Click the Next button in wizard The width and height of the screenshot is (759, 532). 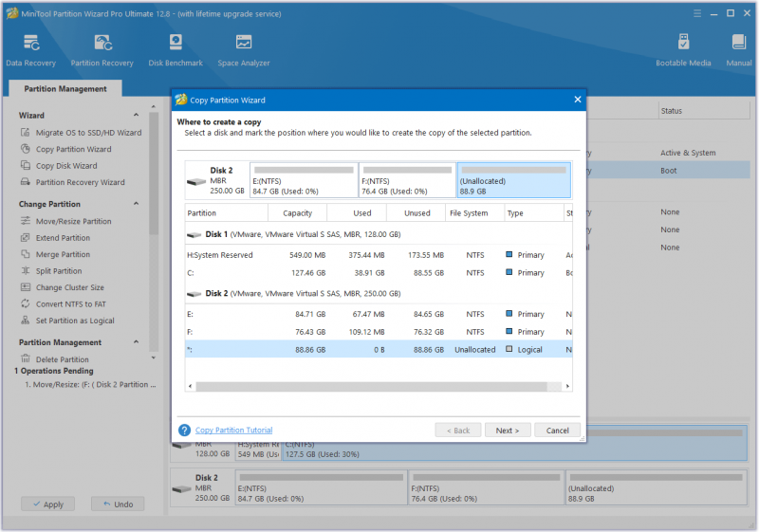tap(508, 430)
